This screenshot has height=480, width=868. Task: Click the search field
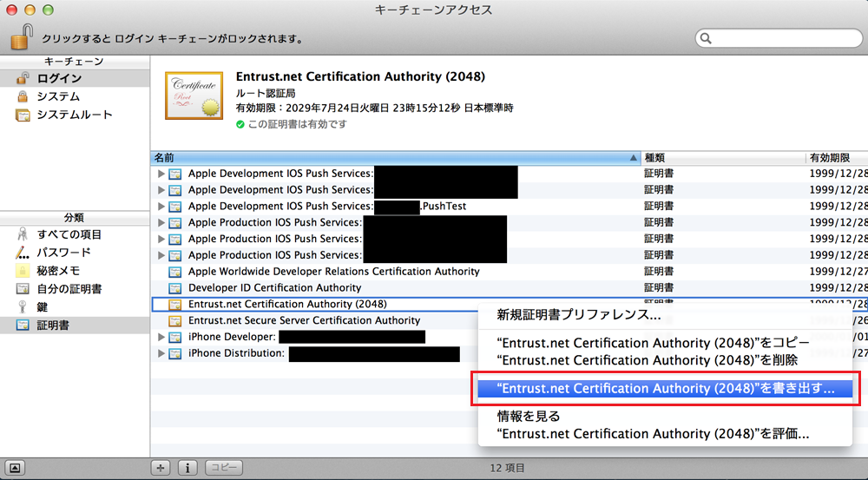click(x=779, y=38)
